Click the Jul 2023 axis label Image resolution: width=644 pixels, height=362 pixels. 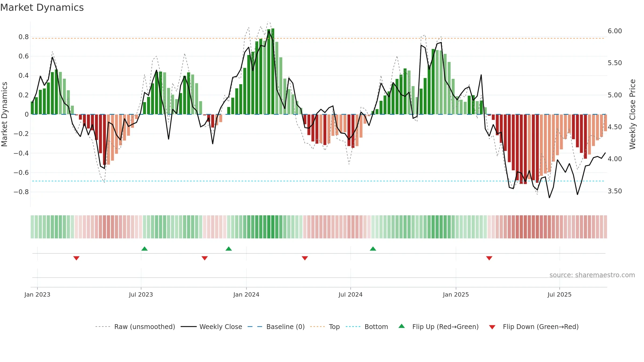(141, 294)
